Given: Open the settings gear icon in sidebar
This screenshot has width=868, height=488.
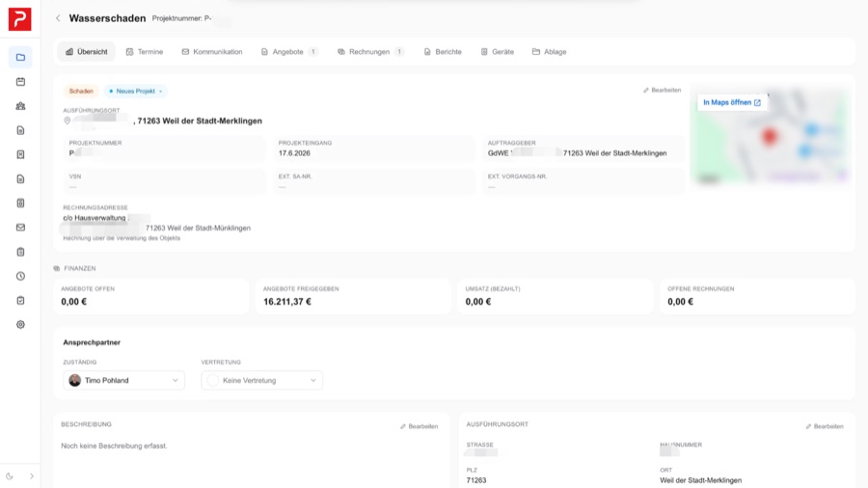Looking at the screenshot, I should coord(20,325).
